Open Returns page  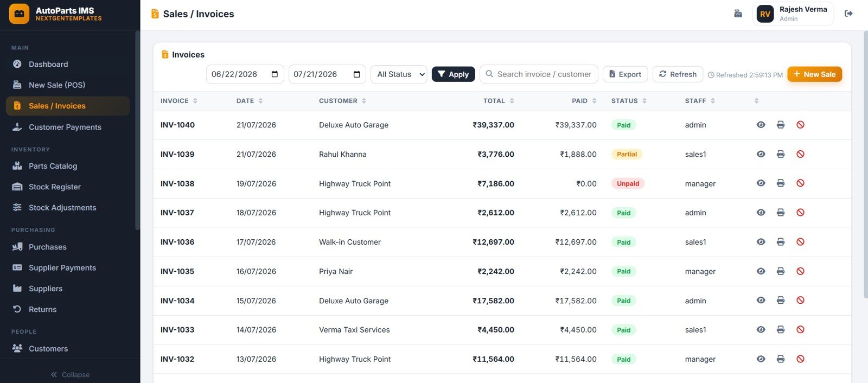(68, 309)
